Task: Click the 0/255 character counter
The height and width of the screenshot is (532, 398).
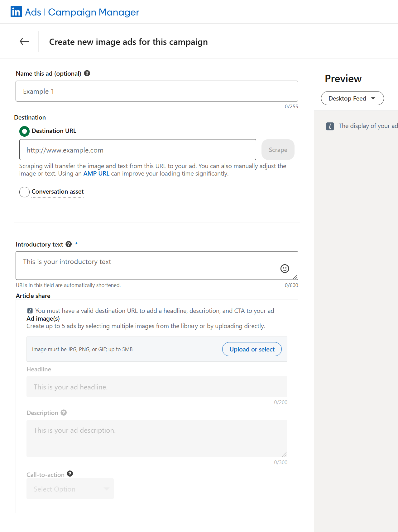Action: click(x=291, y=106)
